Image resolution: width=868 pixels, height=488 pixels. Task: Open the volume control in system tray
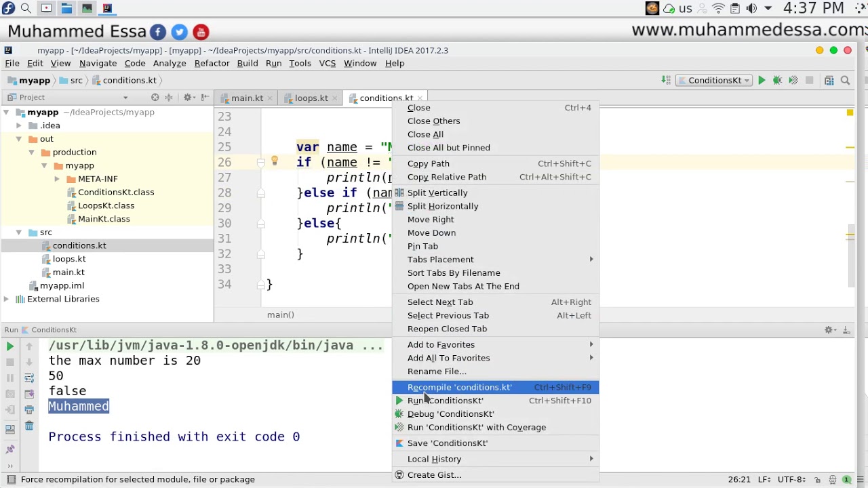pos(751,8)
